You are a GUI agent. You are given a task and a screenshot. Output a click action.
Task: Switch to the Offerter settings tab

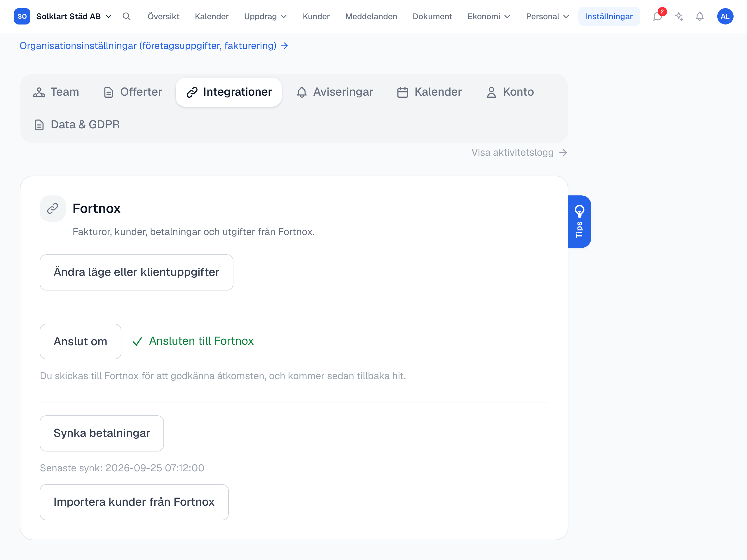pos(133,92)
